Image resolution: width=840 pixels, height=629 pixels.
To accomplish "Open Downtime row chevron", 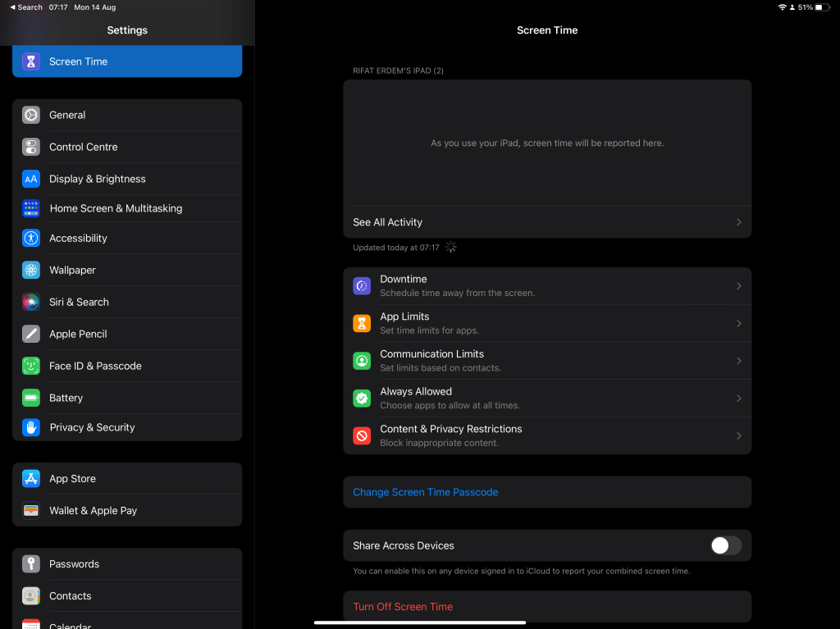I will (739, 286).
